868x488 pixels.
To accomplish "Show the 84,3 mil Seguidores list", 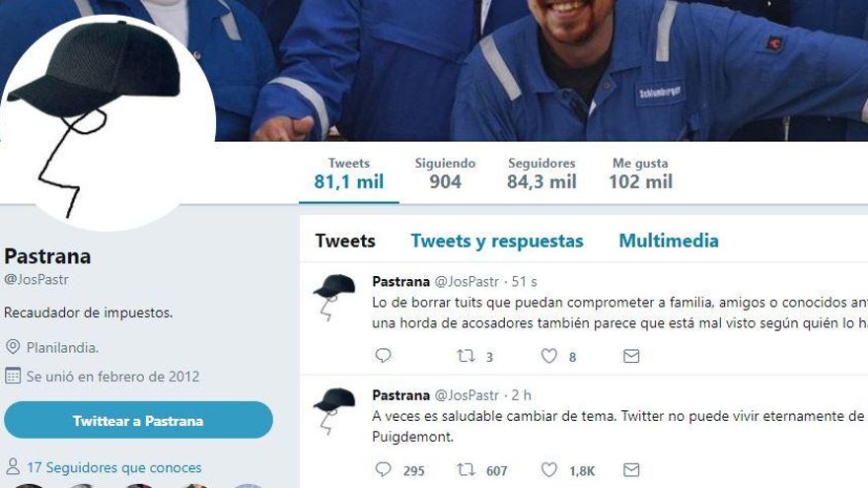I will (x=542, y=174).
